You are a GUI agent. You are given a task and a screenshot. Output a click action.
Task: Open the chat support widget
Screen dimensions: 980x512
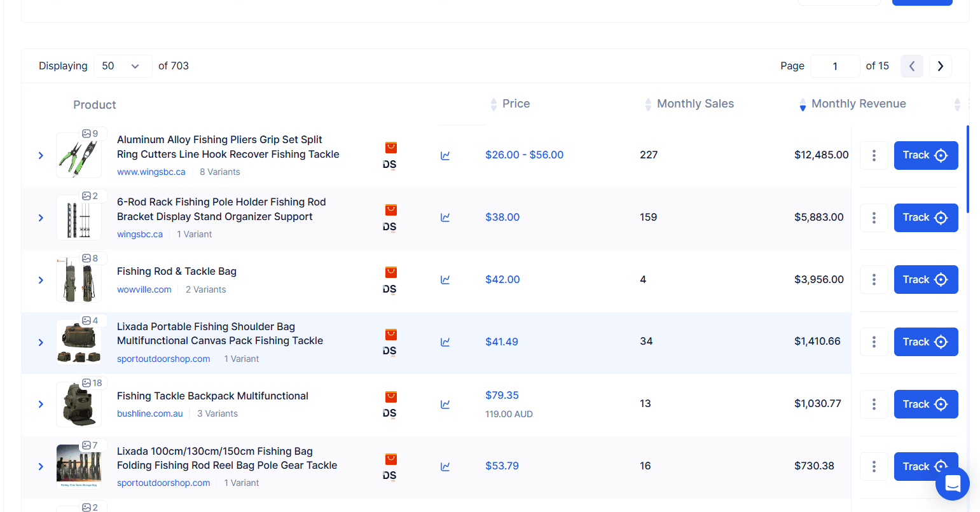pyautogui.click(x=952, y=483)
